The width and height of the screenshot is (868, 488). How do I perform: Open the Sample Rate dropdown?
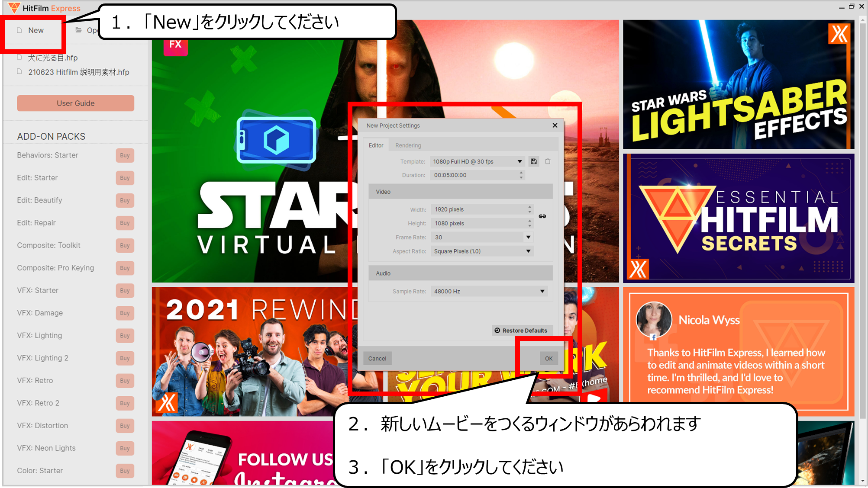coord(489,291)
